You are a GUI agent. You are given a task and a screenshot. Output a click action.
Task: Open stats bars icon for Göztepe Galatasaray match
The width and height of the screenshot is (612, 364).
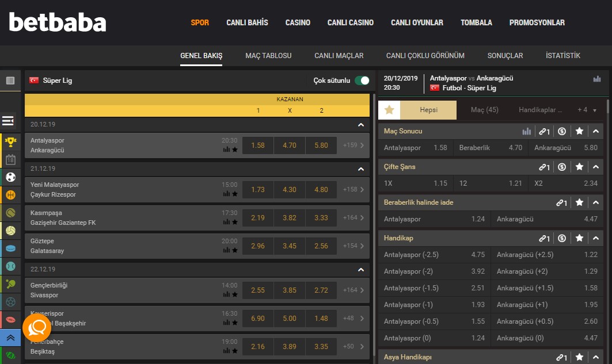(x=226, y=250)
